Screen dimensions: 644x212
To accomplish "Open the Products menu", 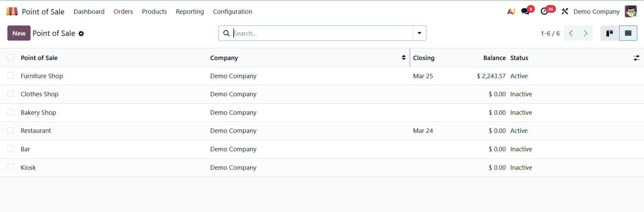I will [154, 11].
